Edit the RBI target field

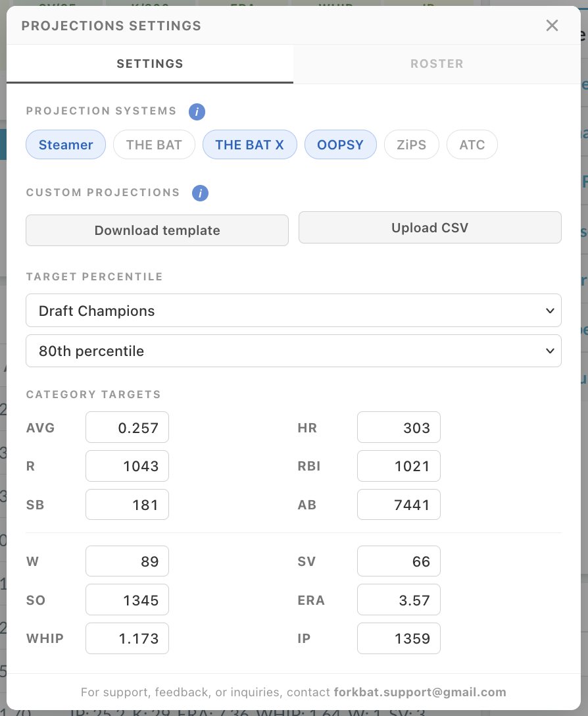click(x=399, y=466)
